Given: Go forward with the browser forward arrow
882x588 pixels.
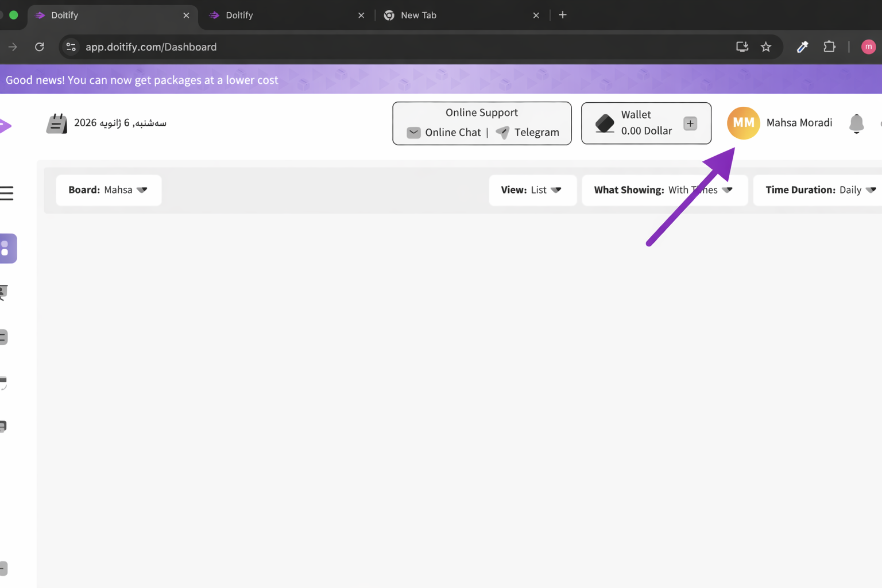Looking at the screenshot, I should coord(13,47).
